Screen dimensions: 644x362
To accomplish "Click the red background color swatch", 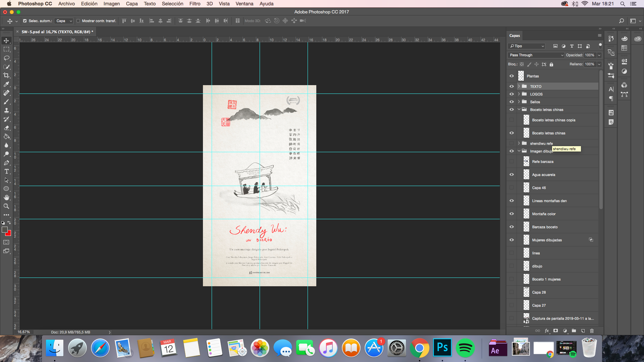I will pyautogui.click(x=9, y=234).
